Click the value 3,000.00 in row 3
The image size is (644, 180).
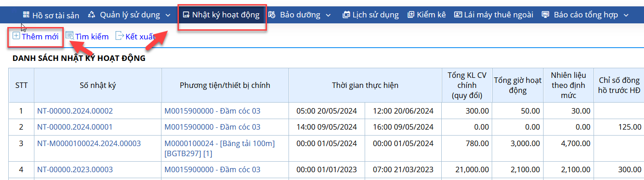point(526,143)
